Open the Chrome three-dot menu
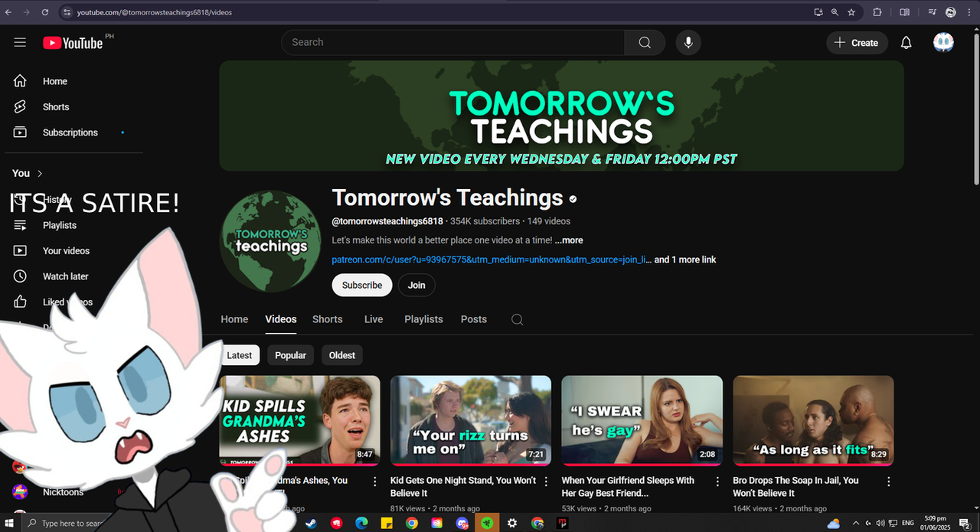This screenshot has width=980, height=532. pyautogui.click(x=969, y=12)
